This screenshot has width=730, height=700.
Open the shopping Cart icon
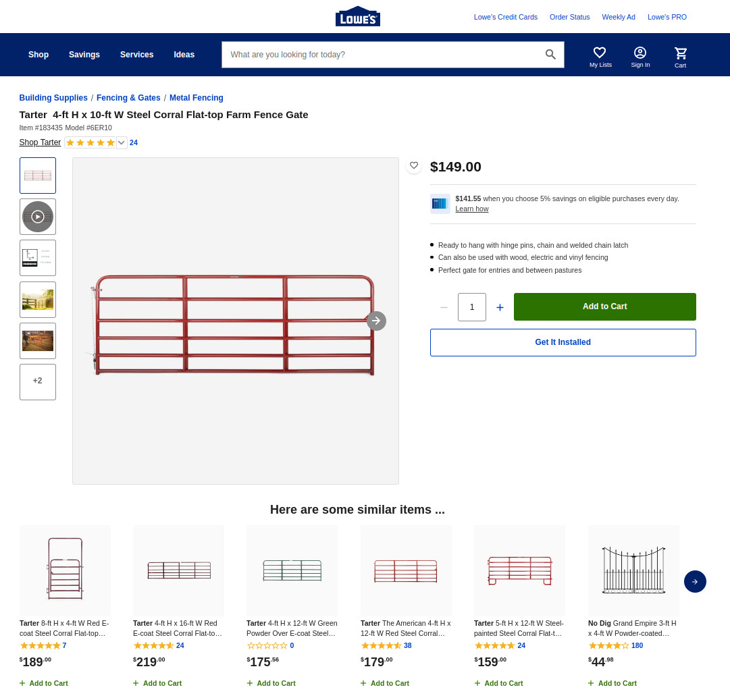pos(680,53)
